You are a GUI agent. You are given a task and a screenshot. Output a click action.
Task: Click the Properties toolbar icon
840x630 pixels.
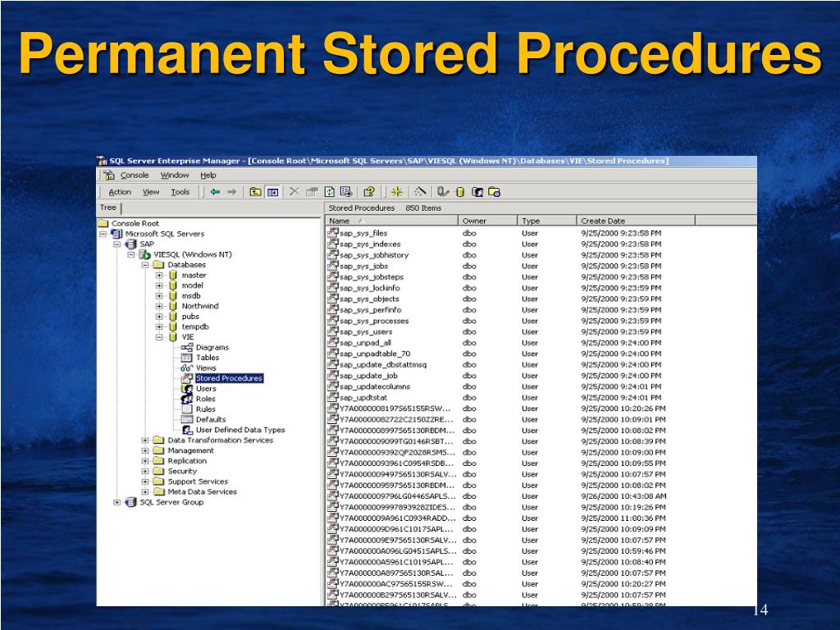pyautogui.click(x=312, y=192)
